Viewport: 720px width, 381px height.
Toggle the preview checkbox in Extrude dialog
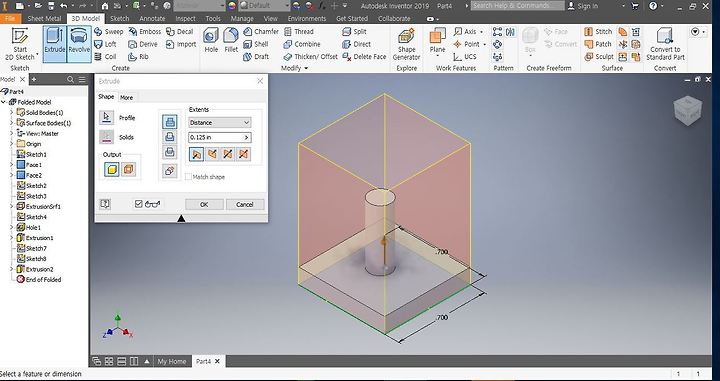point(139,204)
